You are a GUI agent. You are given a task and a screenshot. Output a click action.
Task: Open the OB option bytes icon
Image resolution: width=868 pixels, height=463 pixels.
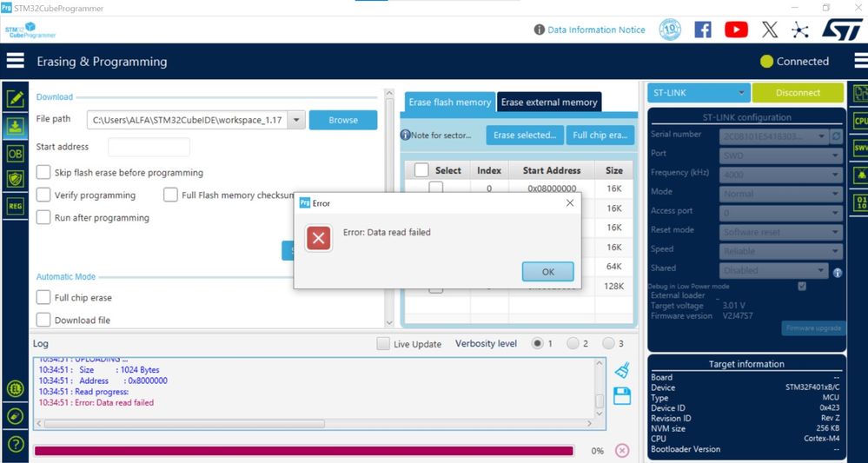[x=15, y=153]
